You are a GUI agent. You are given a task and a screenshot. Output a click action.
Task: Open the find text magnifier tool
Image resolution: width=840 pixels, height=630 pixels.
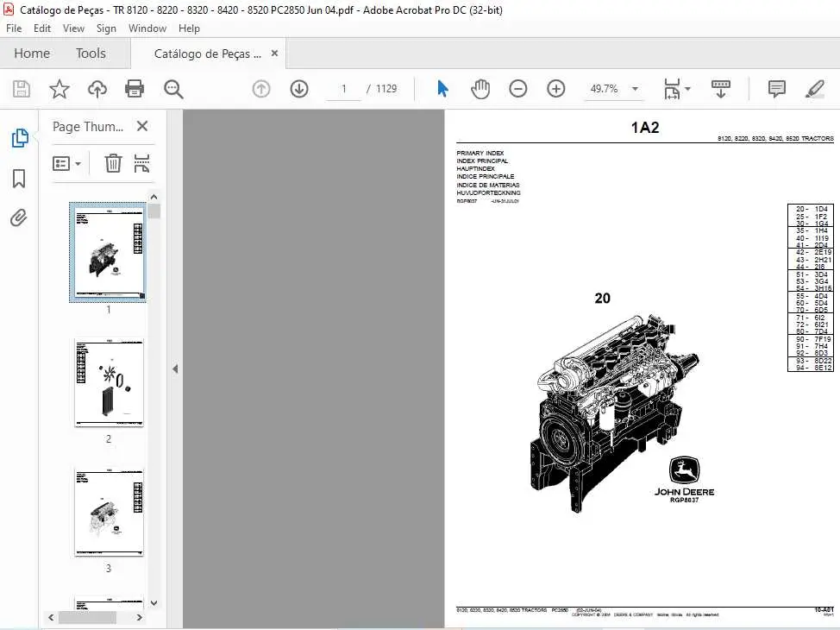(x=173, y=89)
